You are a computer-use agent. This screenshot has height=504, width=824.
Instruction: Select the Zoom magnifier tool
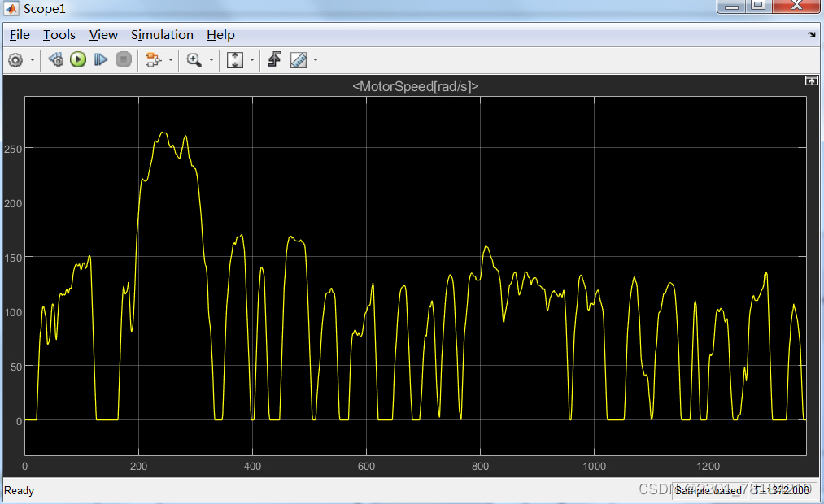pyautogui.click(x=194, y=59)
